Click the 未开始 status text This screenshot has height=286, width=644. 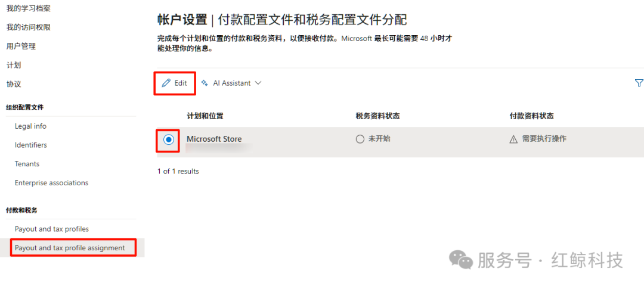pyautogui.click(x=379, y=139)
